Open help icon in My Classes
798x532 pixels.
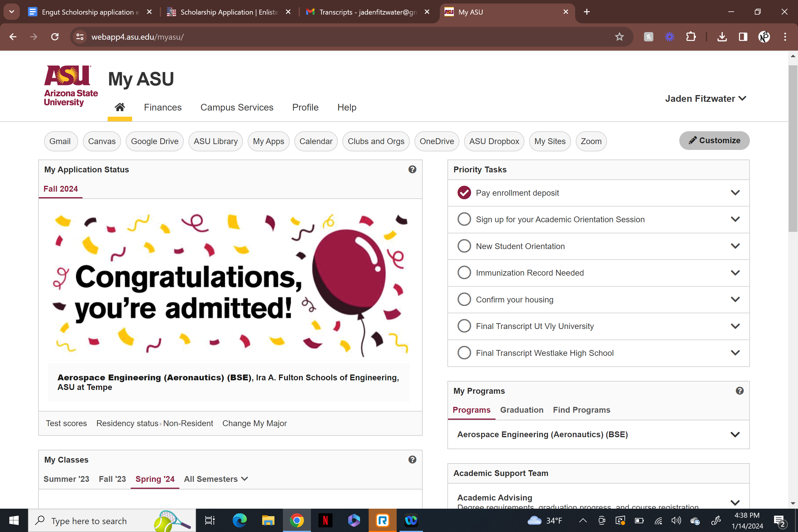click(412, 459)
